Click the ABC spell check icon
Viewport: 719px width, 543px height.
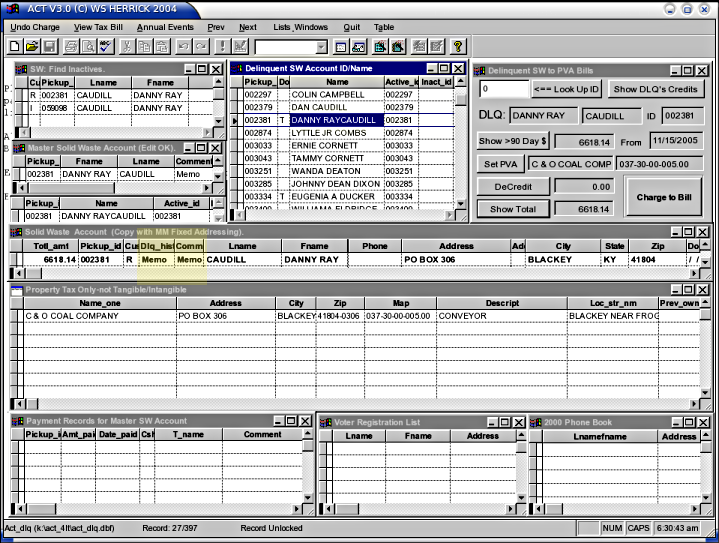click(x=106, y=46)
